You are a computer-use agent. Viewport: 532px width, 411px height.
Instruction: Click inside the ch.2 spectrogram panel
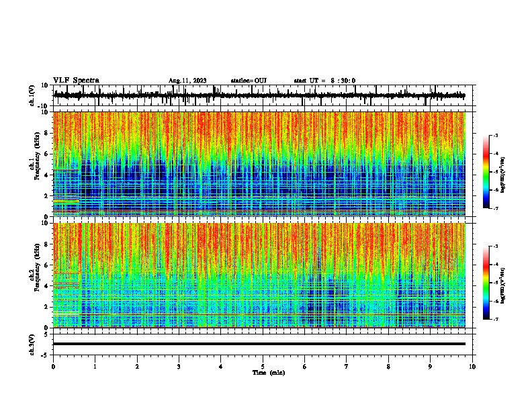click(259, 275)
